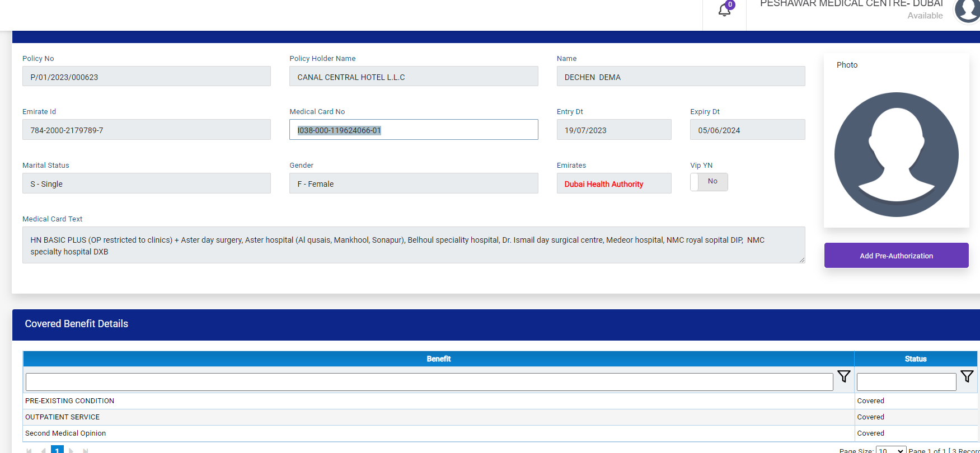Click the Add Pre-Authorization button
The height and width of the screenshot is (453, 980).
[x=896, y=256]
